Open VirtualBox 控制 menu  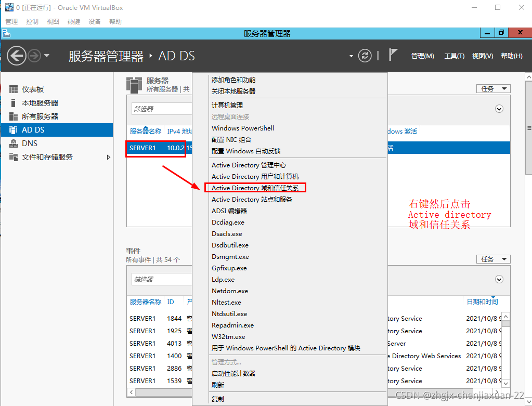point(32,22)
